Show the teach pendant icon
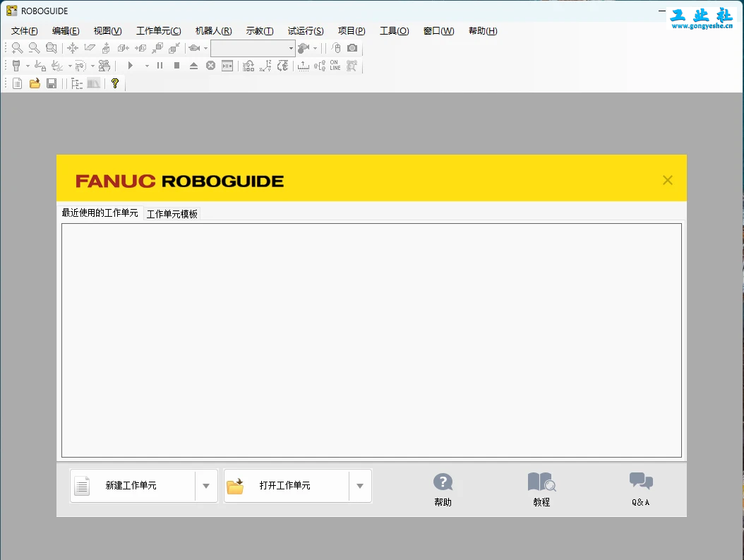The image size is (744, 560). [x=17, y=66]
